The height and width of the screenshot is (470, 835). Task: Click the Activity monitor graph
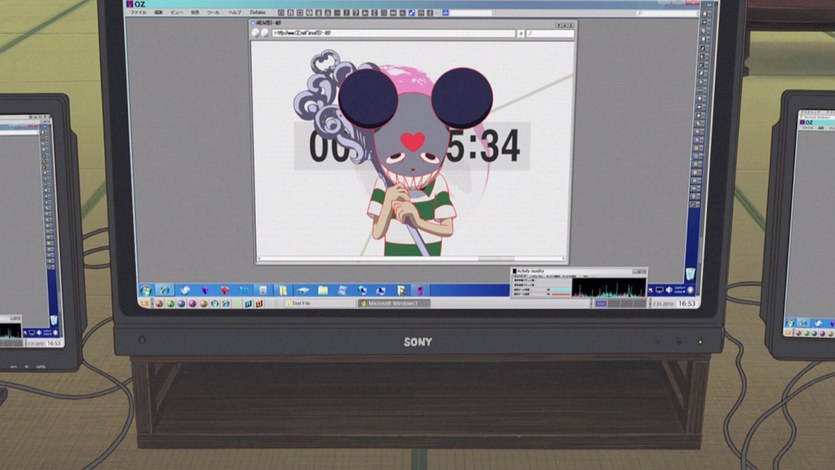[x=608, y=287]
